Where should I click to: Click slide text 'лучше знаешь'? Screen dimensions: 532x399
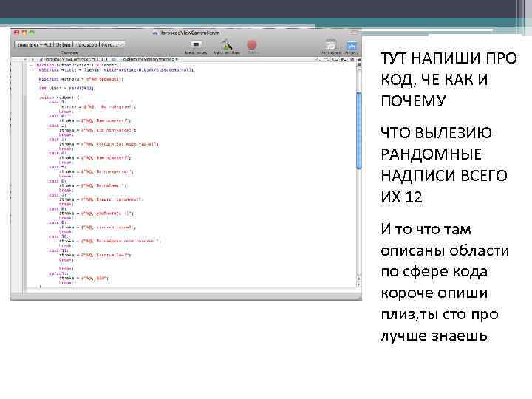(434, 335)
